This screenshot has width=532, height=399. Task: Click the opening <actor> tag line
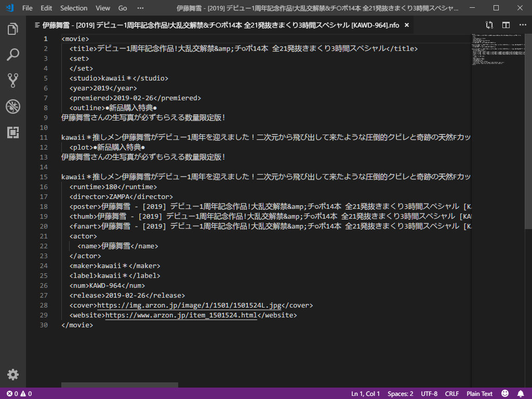click(83, 236)
